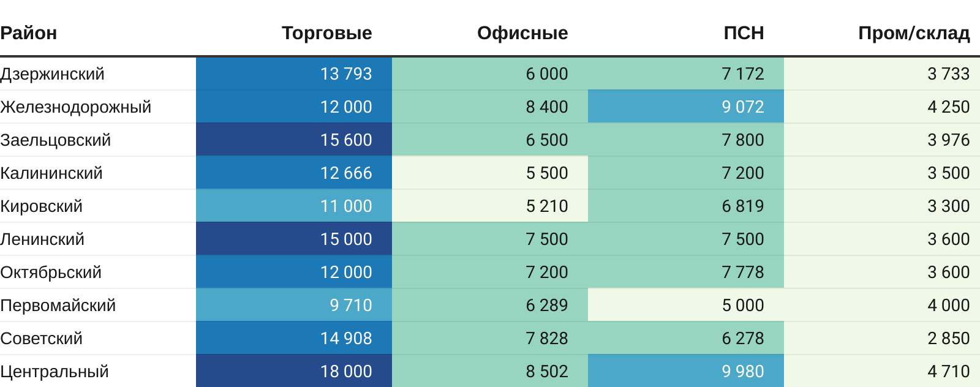Sort by the Торговые column header
The image size is (980, 387).
(326, 33)
